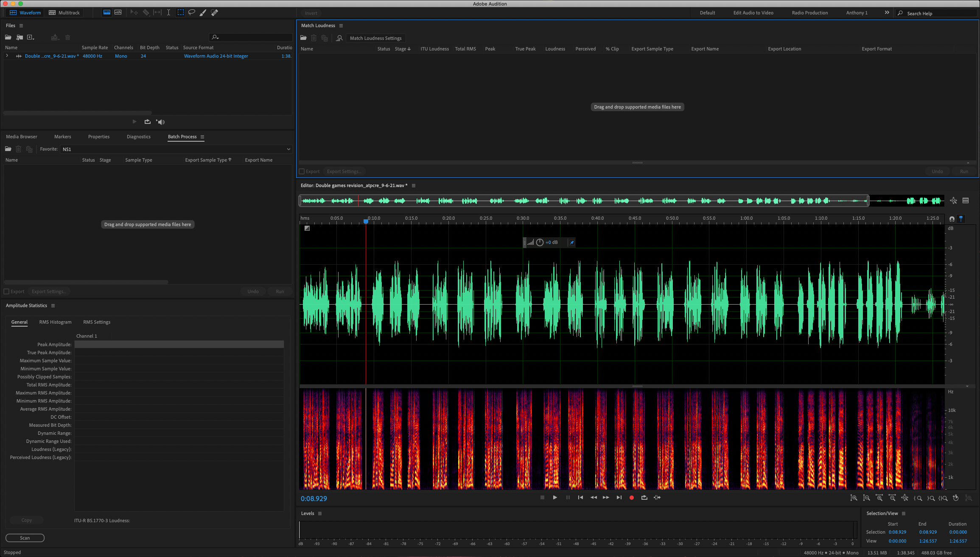Select the Lasso Selection tool

192,12
